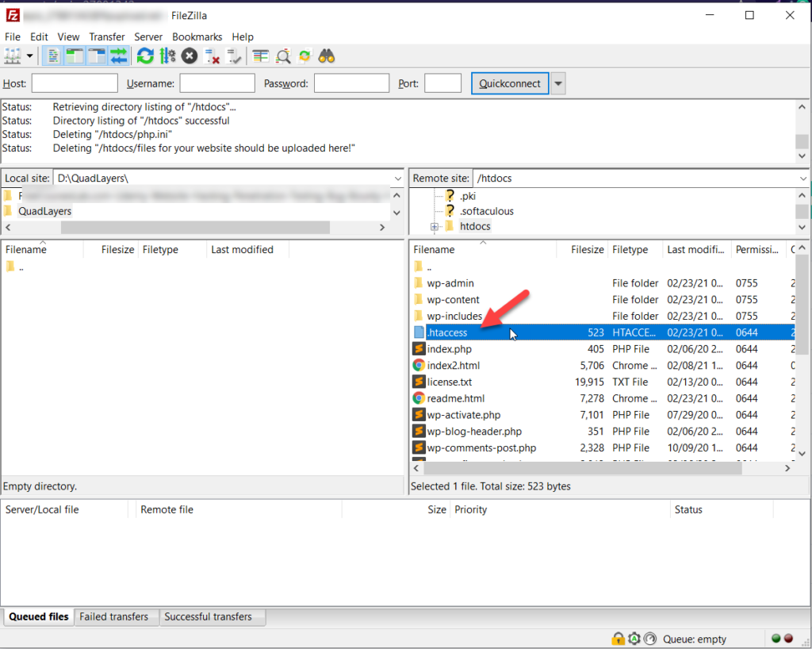Image resolution: width=812 pixels, height=649 pixels.
Task: Open the directory listing filters dialog
Action: (x=260, y=56)
